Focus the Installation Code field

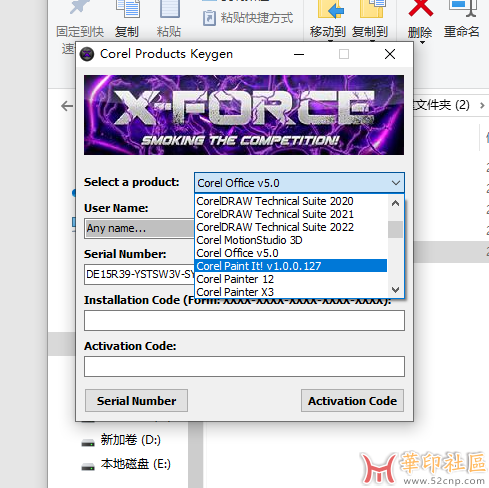244,320
